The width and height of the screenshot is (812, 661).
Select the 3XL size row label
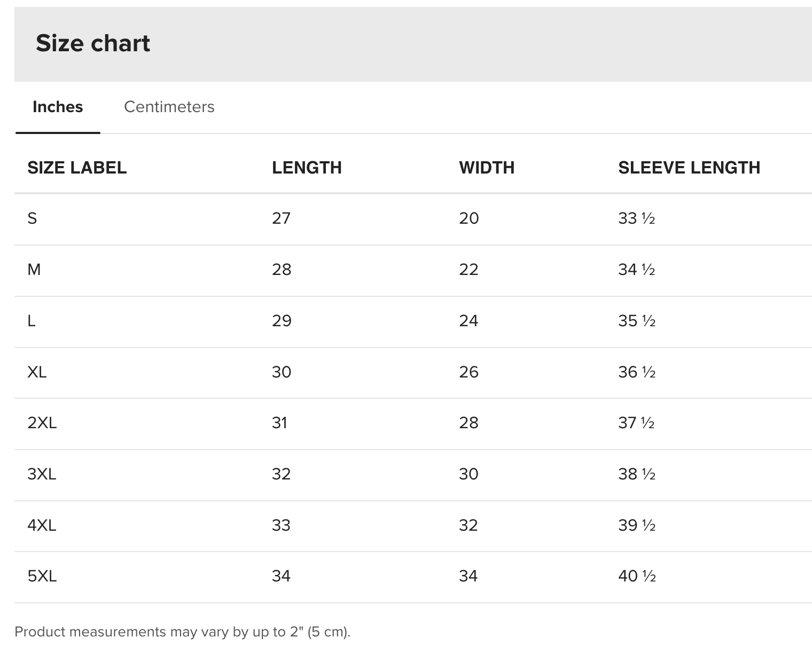coord(42,474)
